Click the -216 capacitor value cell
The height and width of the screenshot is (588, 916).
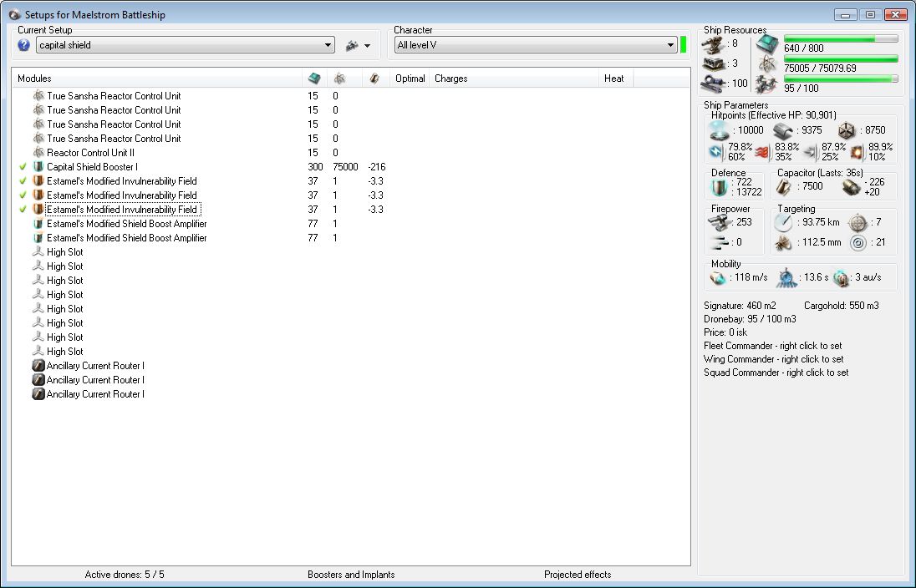[x=377, y=167]
